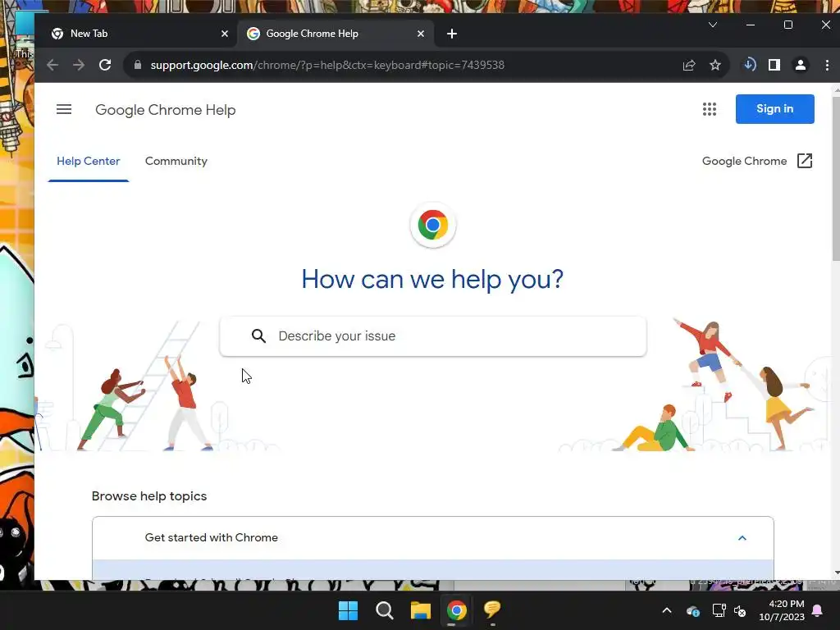Viewport: 840px width, 630px height.
Task: Open the Google apps grid
Action: pyautogui.click(x=710, y=109)
